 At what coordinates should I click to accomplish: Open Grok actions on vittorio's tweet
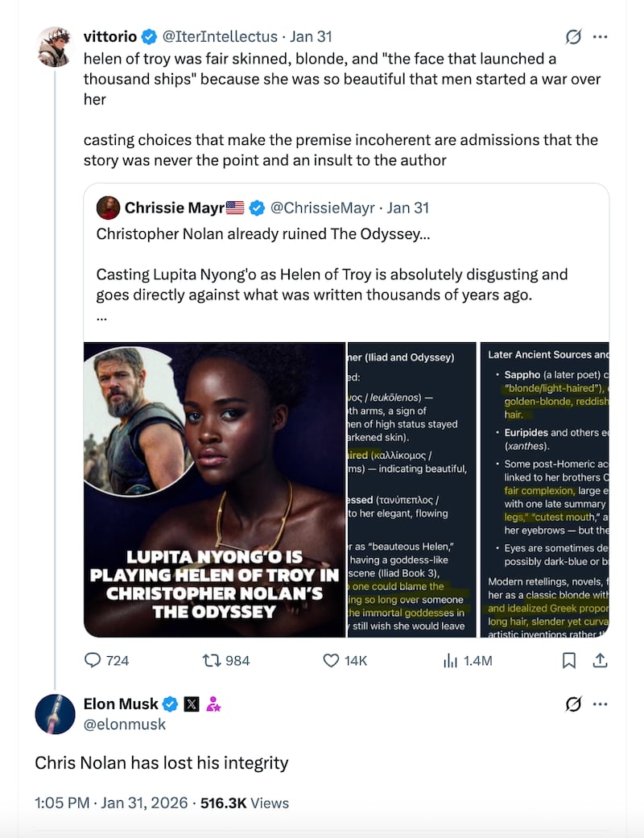click(572, 37)
